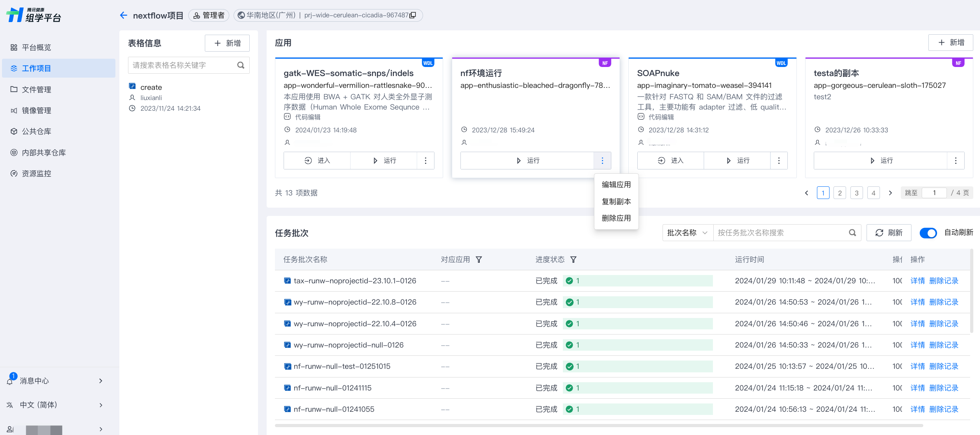This screenshot has width=980, height=435.
Task: Open the three-dot menu on SOAPnuke card
Action: [x=779, y=161]
